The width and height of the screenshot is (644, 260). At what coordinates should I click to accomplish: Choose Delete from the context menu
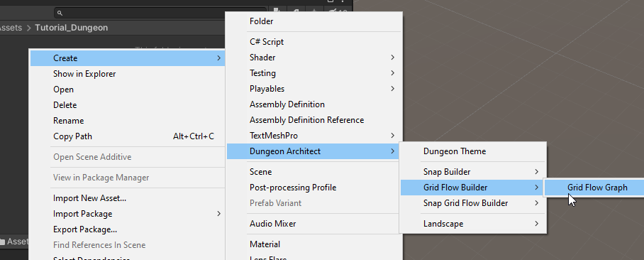coord(128,105)
